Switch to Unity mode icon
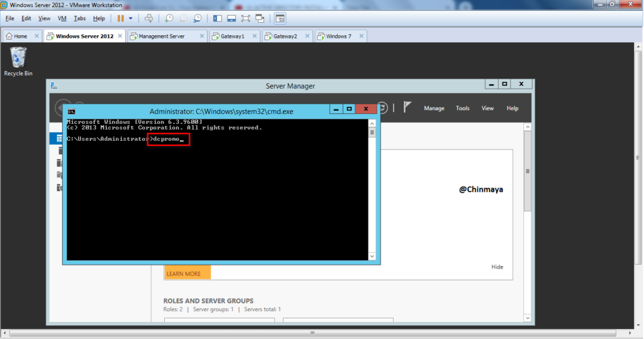The width and height of the screenshot is (644, 339). click(260, 18)
